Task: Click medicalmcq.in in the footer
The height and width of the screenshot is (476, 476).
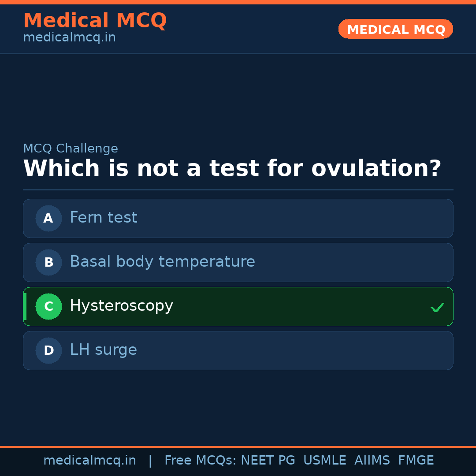Action: 89,460
